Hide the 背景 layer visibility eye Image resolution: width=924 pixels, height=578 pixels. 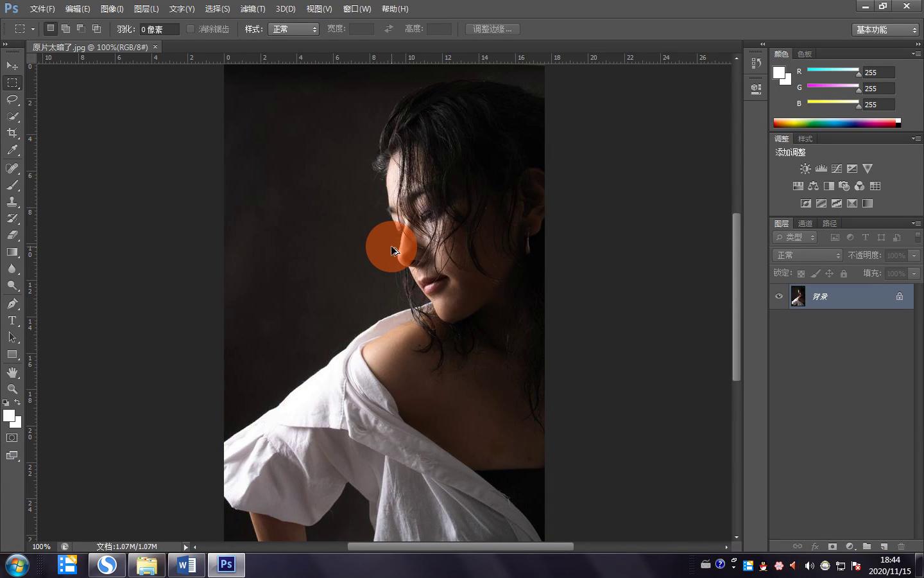(779, 297)
